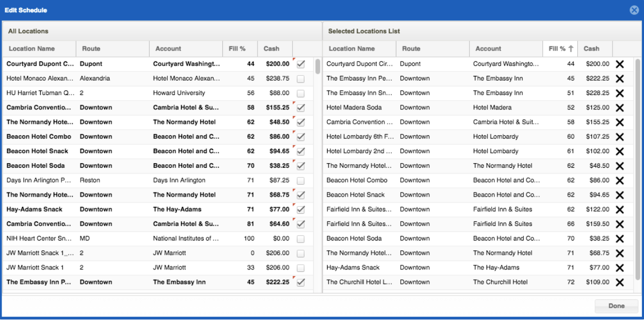Remove Beacon Hotel Soda from selected list
This screenshot has height=320, width=644.
tap(620, 238)
